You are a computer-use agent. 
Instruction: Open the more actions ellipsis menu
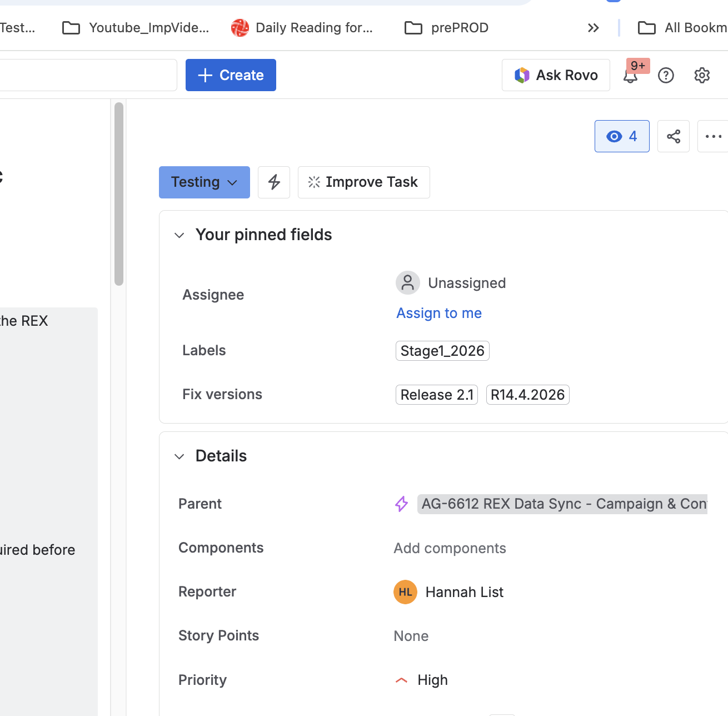pos(713,136)
